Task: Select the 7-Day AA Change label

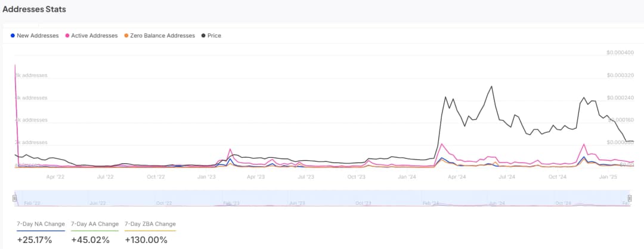Action: (x=95, y=224)
